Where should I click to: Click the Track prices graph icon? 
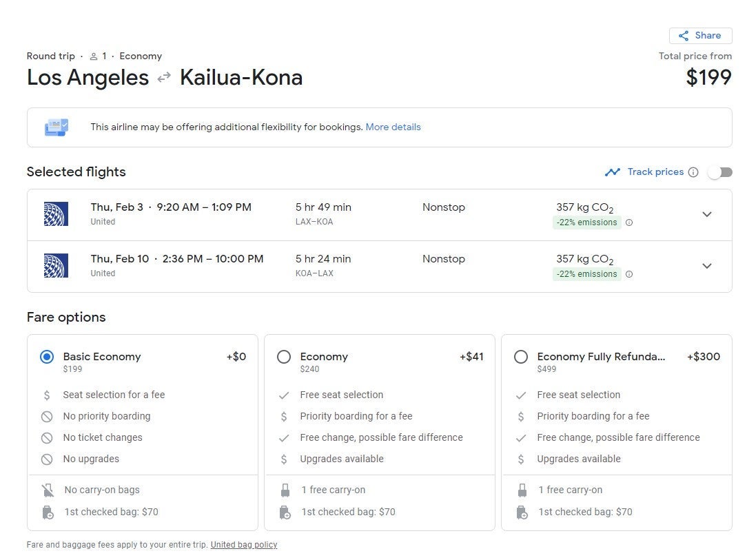click(x=612, y=172)
